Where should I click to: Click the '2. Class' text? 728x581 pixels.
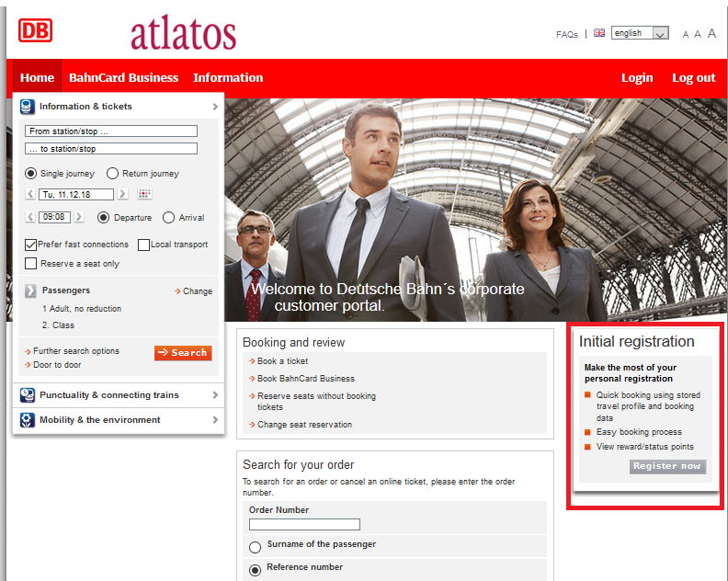pyautogui.click(x=58, y=325)
